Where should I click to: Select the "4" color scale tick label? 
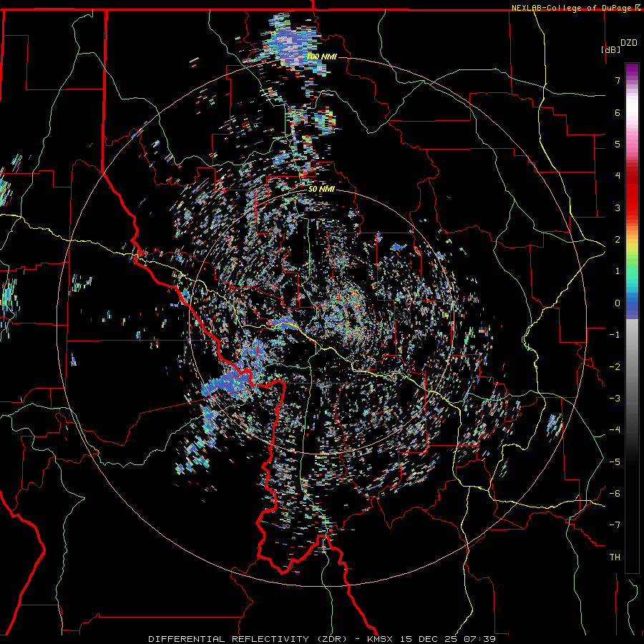click(x=618, y=176)
